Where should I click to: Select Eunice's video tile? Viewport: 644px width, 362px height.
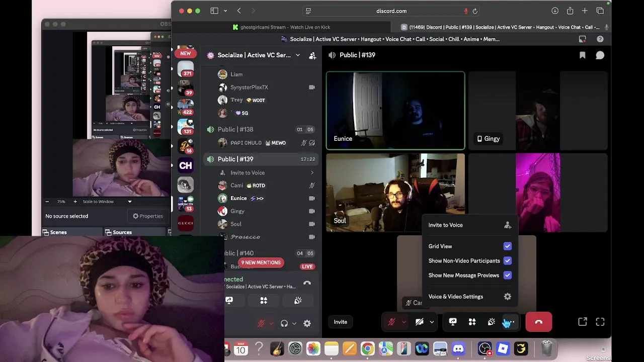pos(395,111)
